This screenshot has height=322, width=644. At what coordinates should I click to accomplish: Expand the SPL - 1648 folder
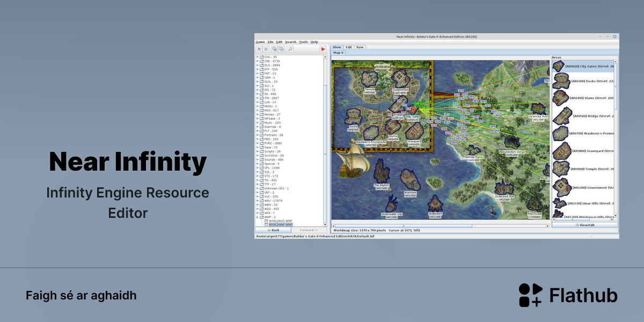click(x=258, y=168)
